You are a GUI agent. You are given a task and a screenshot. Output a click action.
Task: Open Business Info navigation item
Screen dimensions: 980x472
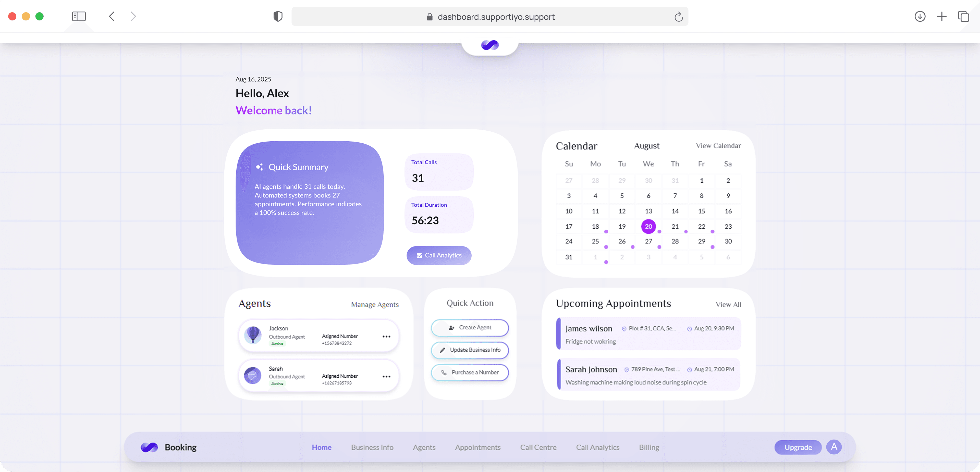(372, 448)
